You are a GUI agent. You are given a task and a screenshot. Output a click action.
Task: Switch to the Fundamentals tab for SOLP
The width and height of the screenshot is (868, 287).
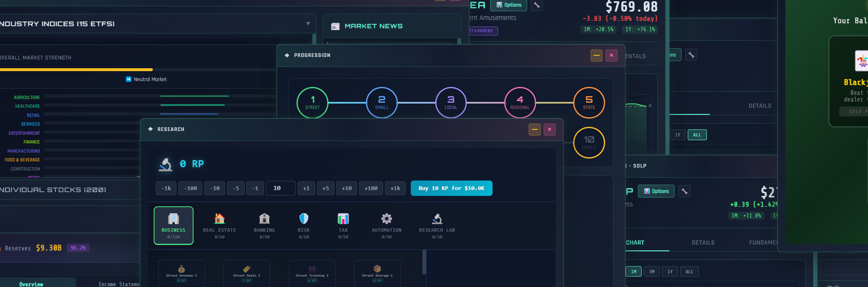coord(763,242)
